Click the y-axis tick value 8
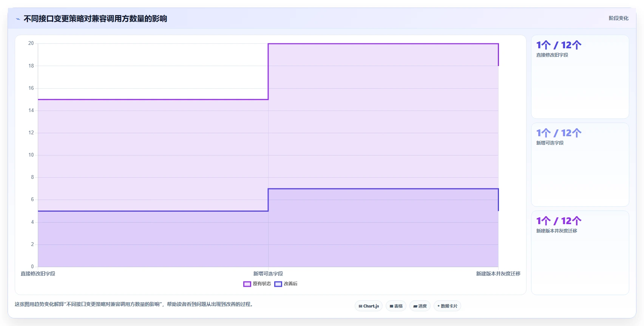644x326 pixels. 32,177
